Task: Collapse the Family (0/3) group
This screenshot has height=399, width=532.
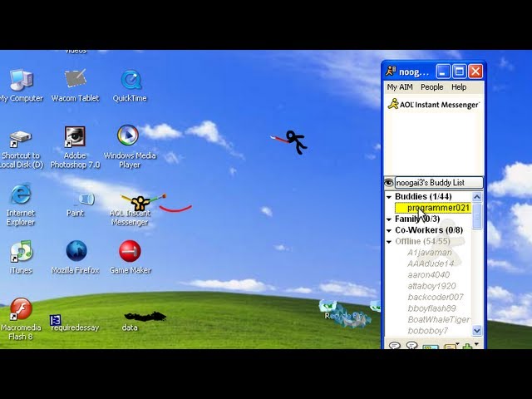Action: (x=389, y=219)
